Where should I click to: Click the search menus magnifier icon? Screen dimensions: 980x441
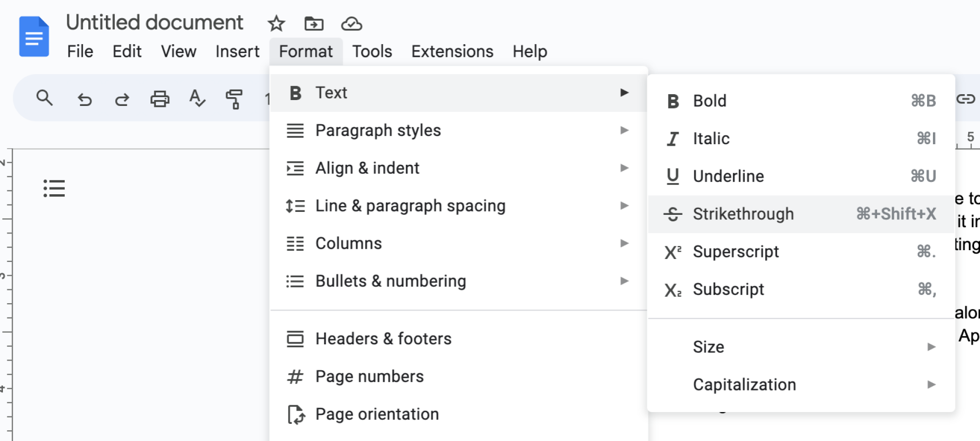point(45,98)
